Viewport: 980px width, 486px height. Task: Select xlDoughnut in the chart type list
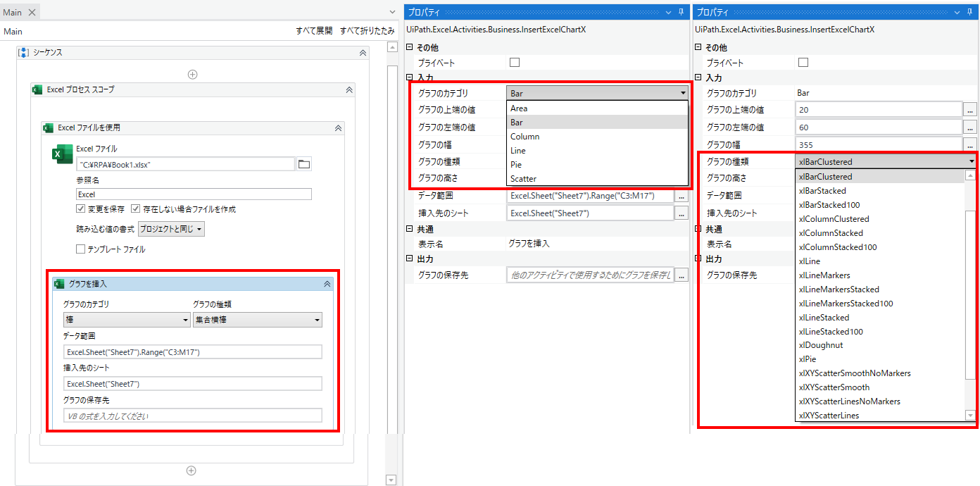click(881, 345)
